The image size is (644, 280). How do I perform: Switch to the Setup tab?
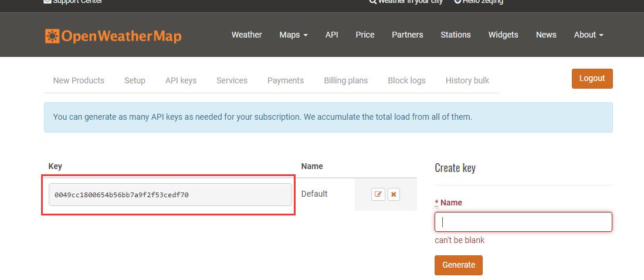[x=135, y=80]
